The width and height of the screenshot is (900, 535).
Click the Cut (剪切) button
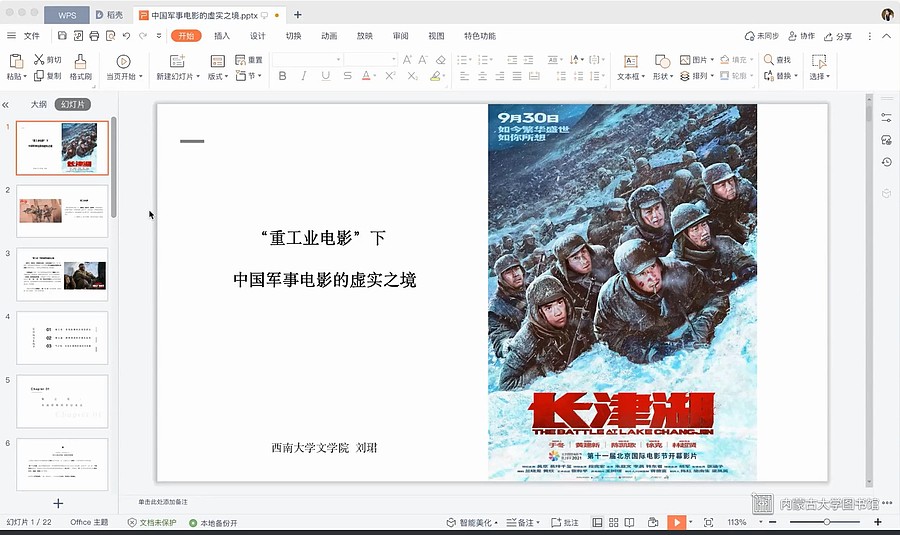point(47,59)
